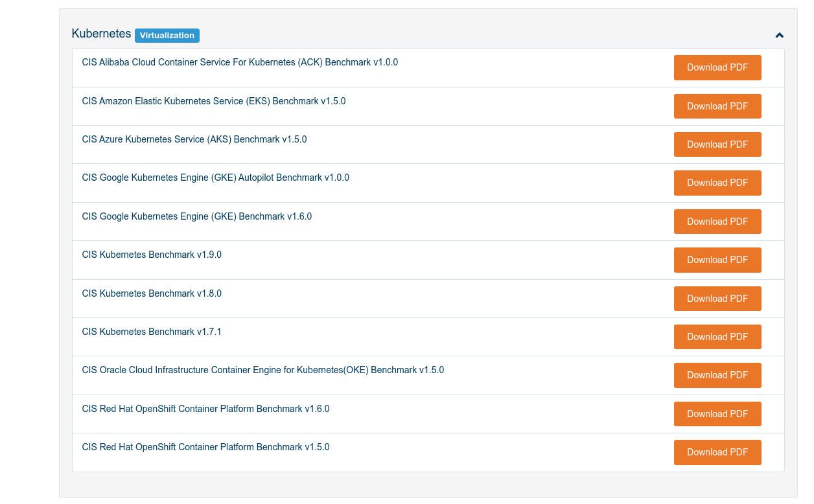Download PDF for Amazon EKS Benchmark v1.5.0
The height and width of the screenshot is (504, 814).
[x=717, y=106]
